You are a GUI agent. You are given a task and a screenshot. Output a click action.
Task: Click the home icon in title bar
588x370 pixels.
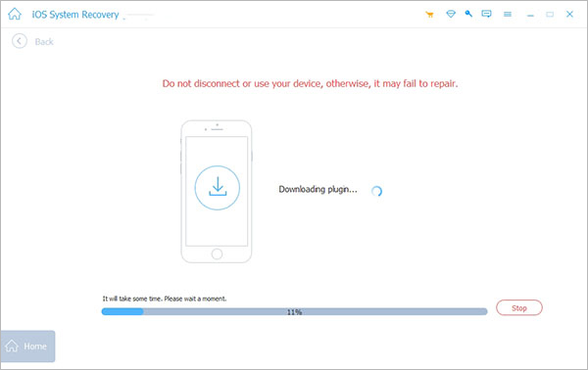coord(15,15)
